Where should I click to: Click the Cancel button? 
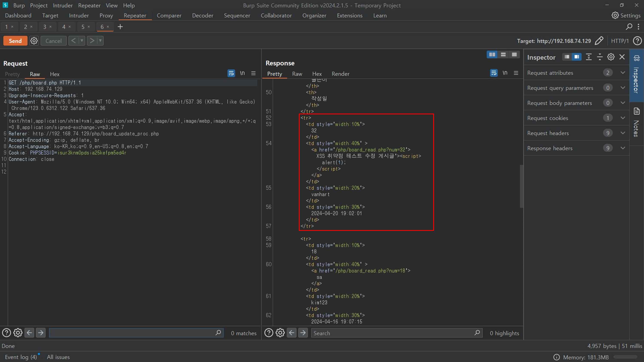click(x=53, y=41)
